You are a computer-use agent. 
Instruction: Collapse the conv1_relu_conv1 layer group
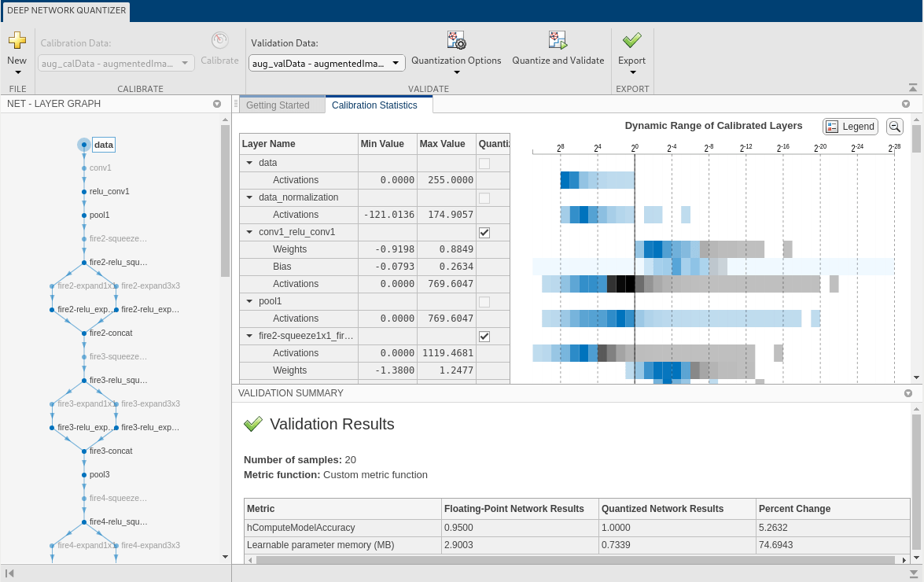(x=250, y=233)
